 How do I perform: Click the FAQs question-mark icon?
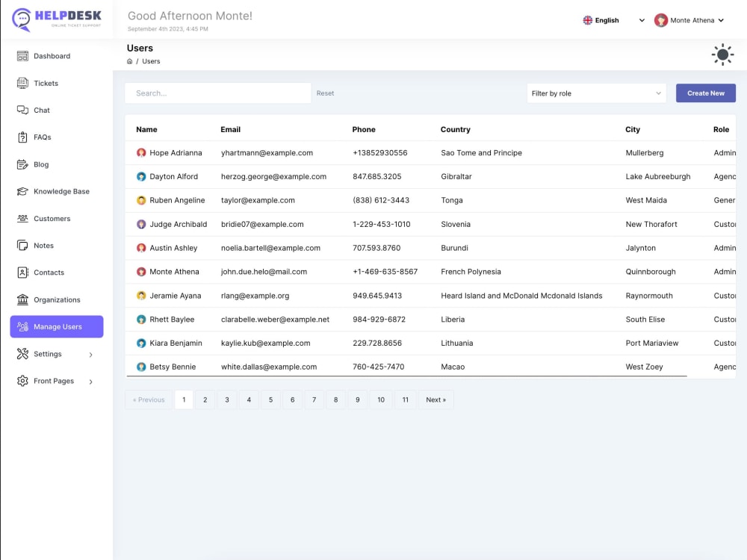point(22,137)
